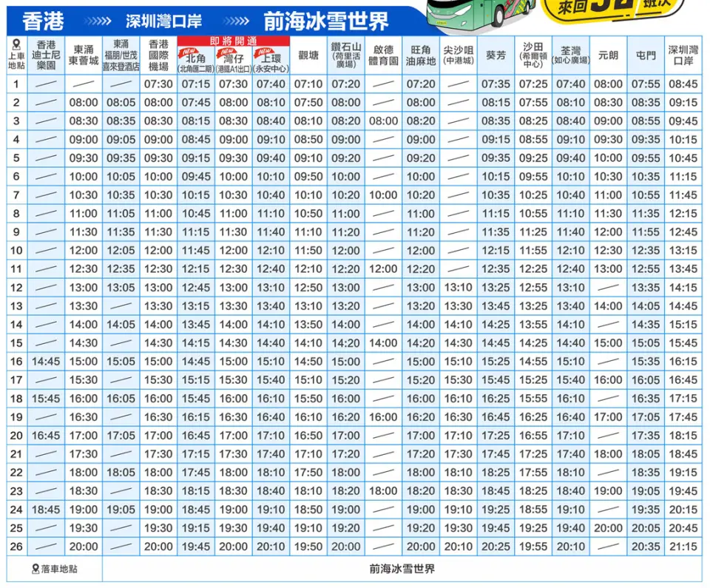
Task: Click the 尖沙咀 (中港城) column header
Action: point(459,55)
